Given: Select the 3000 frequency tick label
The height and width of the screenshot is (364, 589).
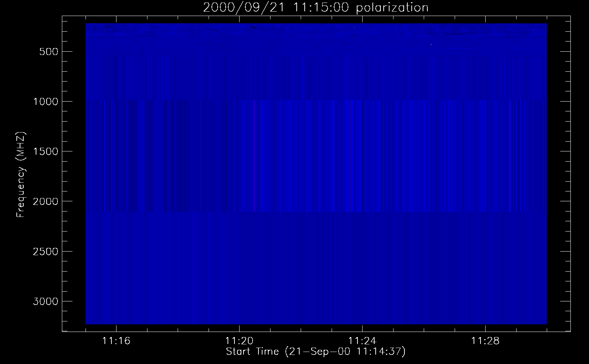Looking at the screenshot, I should pos(46,301).
